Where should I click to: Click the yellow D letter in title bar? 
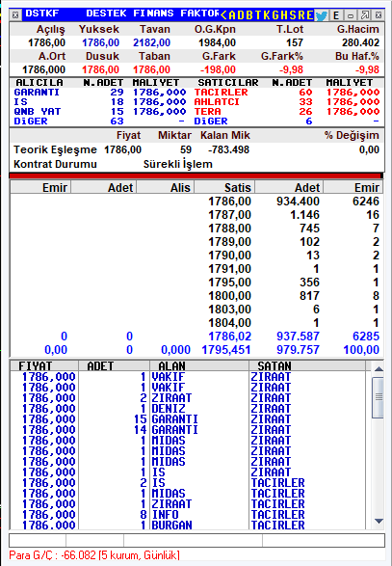coord(241,14)
